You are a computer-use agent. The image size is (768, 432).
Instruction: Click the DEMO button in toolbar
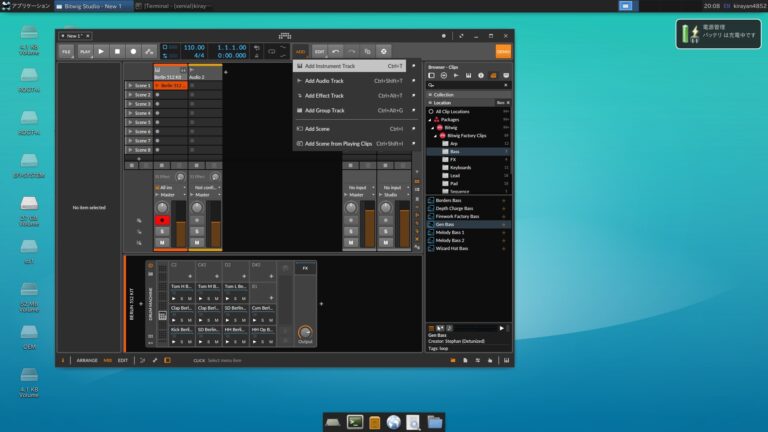[x=503, y=51]
